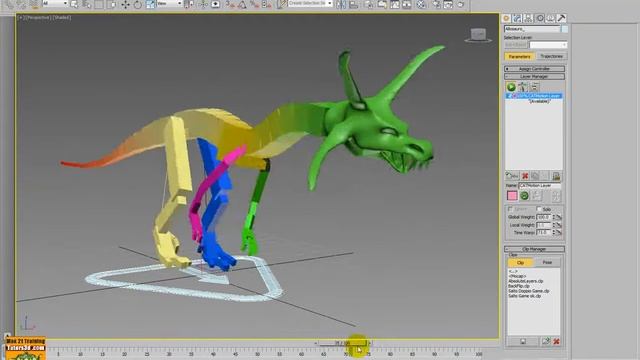
Task: Select the Salto Doppio Game.clp file
Action: [529, 291]
